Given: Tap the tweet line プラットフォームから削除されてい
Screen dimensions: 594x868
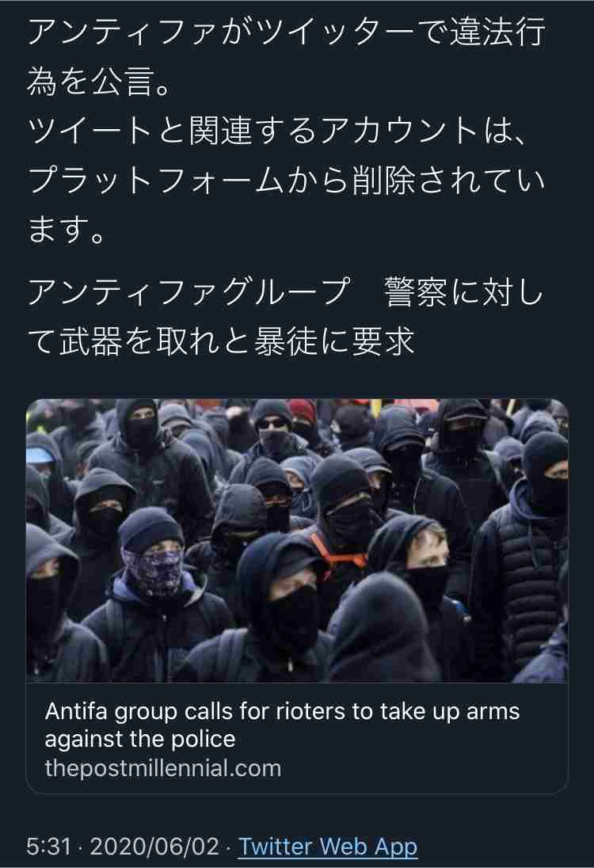Looking at the screenshot, I should (286, 181).
